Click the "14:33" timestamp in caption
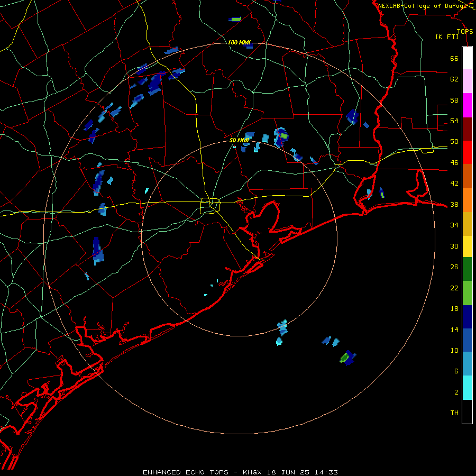 pyautogui.click(x=326, y=472)
